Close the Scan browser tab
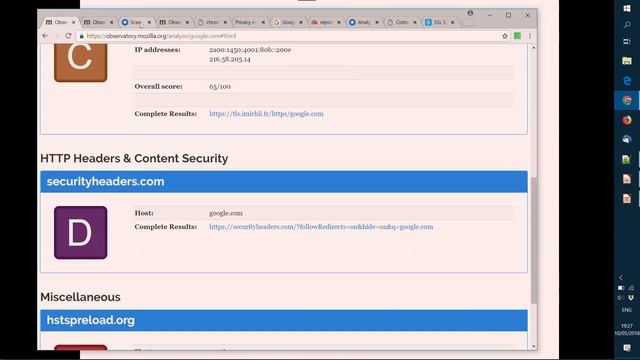Screen dimensions: 640x360 (x=149, y=22)
